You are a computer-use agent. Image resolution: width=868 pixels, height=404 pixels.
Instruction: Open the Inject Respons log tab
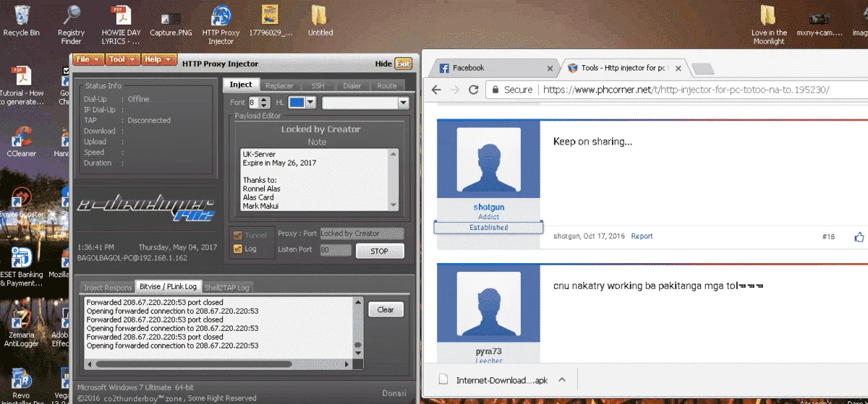pos(108,288)
